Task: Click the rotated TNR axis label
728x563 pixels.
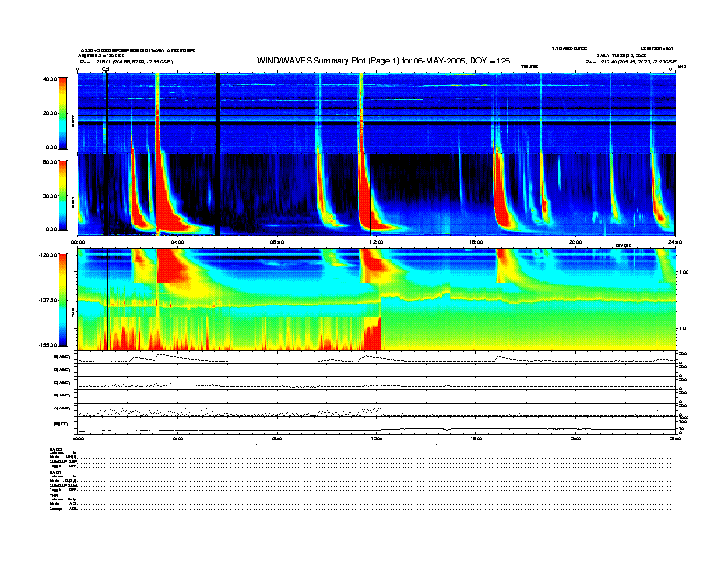Action: (74, 314)
